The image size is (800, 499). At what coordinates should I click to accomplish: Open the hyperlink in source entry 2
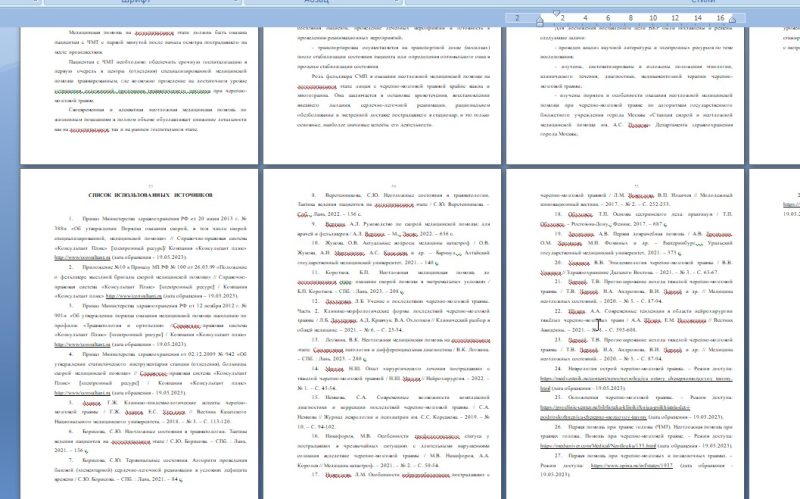point(134,296)
